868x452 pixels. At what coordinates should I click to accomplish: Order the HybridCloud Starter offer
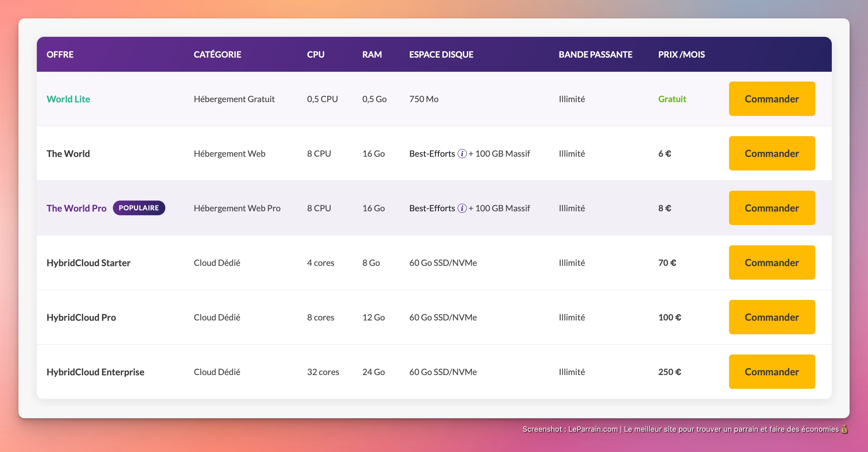pos(772,262)
